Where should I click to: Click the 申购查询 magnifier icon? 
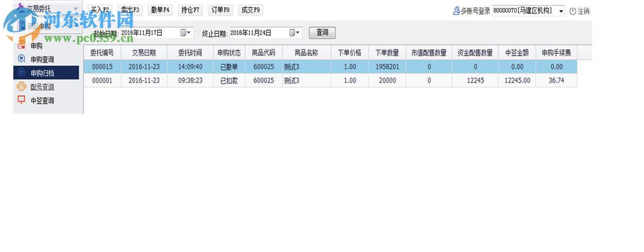tap(21, 59)
